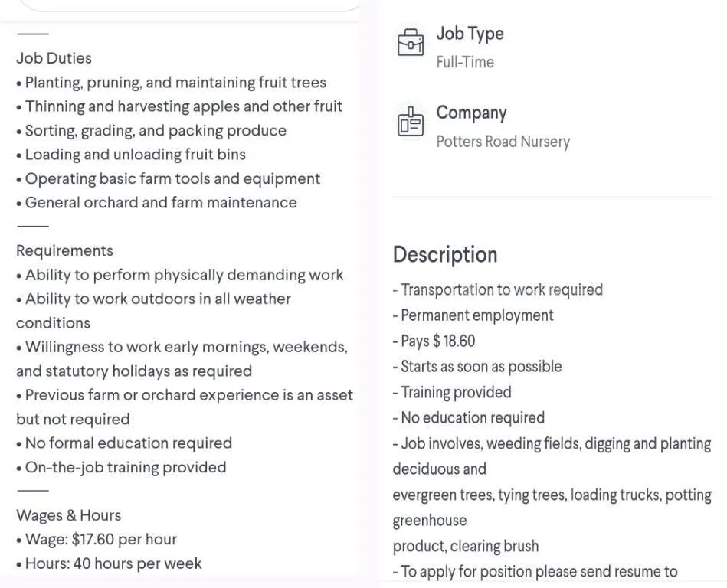Click the To apply for position line

click(535, 571)
